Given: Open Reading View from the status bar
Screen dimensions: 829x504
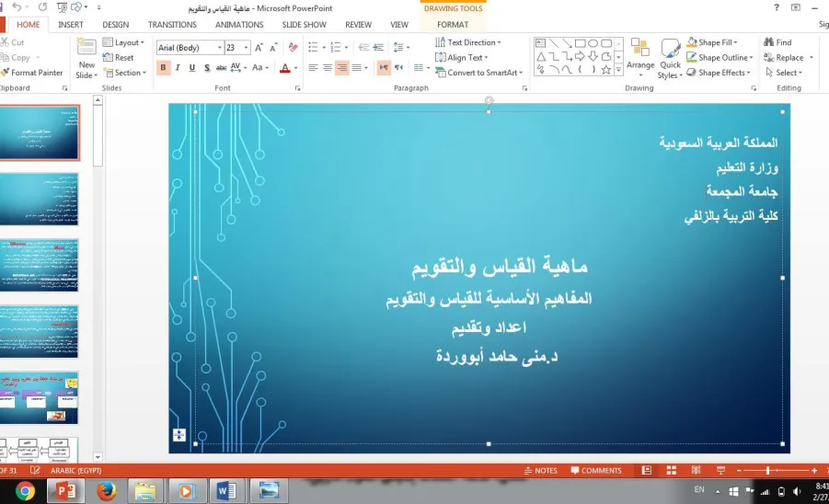Looking at the screenshot, I should pyautogui.click(x=696, y=470).
